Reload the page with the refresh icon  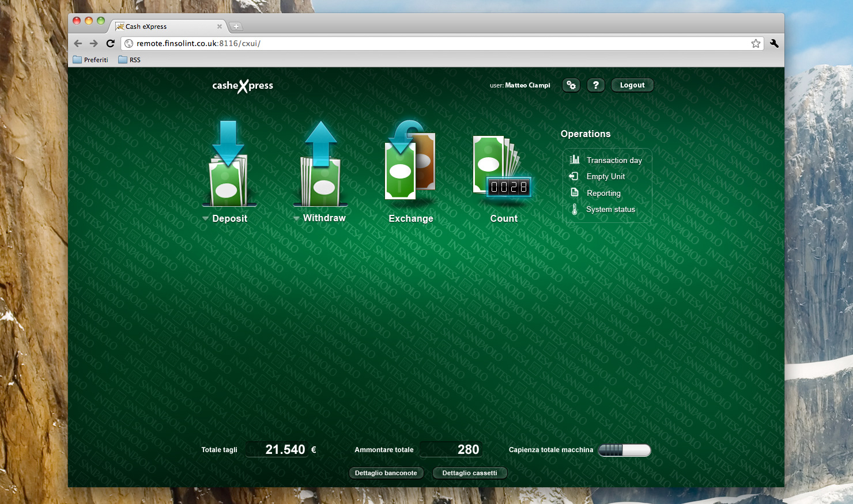111,43
